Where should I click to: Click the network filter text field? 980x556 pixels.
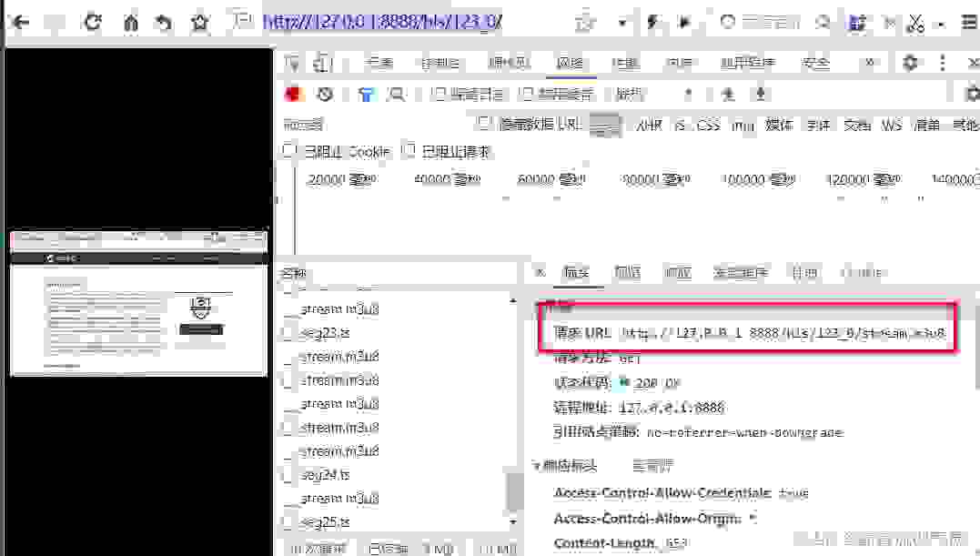pos(375,125)
